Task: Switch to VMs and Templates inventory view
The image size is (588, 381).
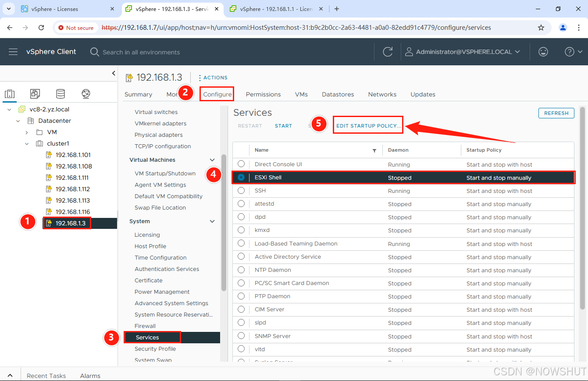Action: (x=35, y=94)
